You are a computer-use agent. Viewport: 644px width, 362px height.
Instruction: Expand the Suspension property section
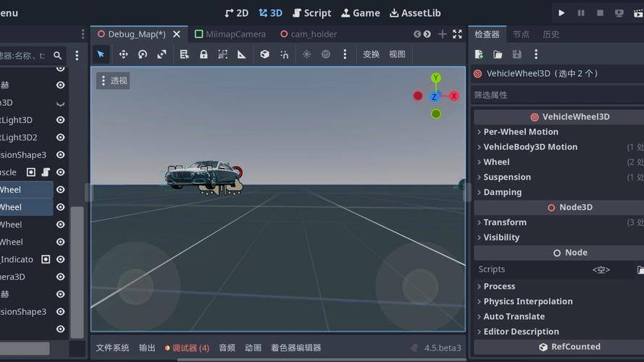(507, 177)
